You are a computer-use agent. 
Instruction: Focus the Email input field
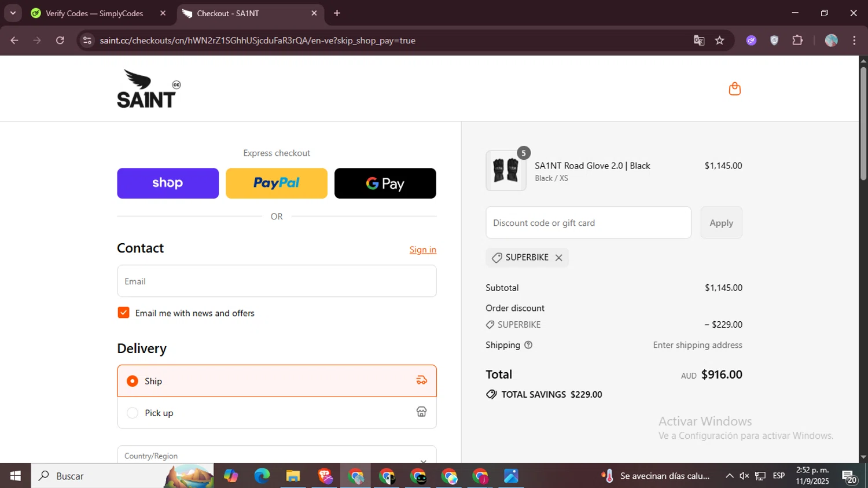click(277, 281)
